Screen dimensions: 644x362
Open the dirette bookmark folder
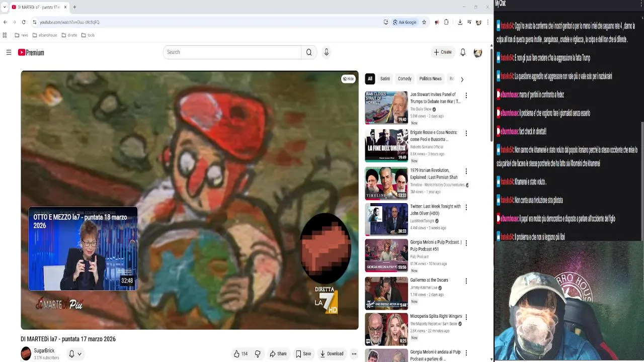(x=69, y=35)
